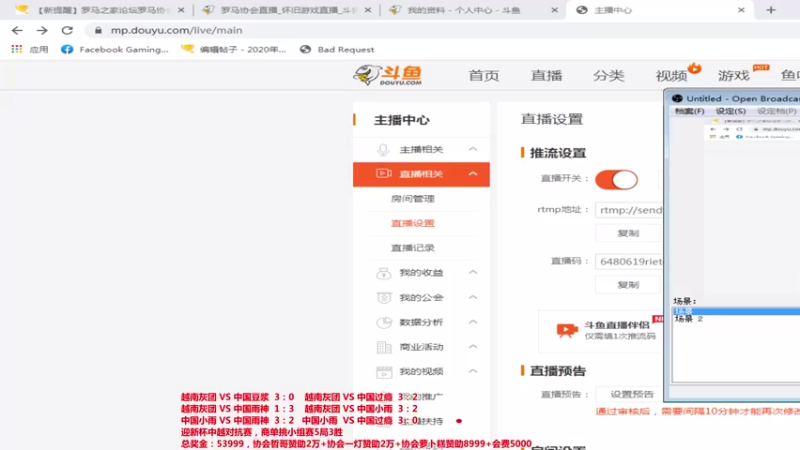The height and width of the screenshot is (450, 800).
Task: Copy the rtmp address with 复制 button
Action: (628, 233)
